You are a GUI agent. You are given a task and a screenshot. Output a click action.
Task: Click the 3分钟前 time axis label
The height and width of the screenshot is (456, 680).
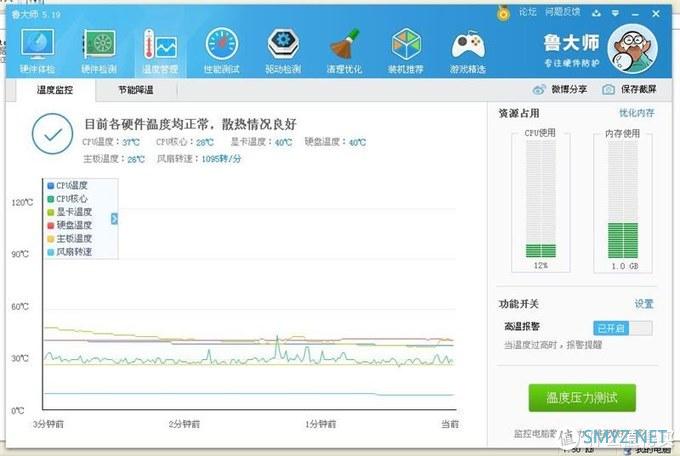point(48,424)
